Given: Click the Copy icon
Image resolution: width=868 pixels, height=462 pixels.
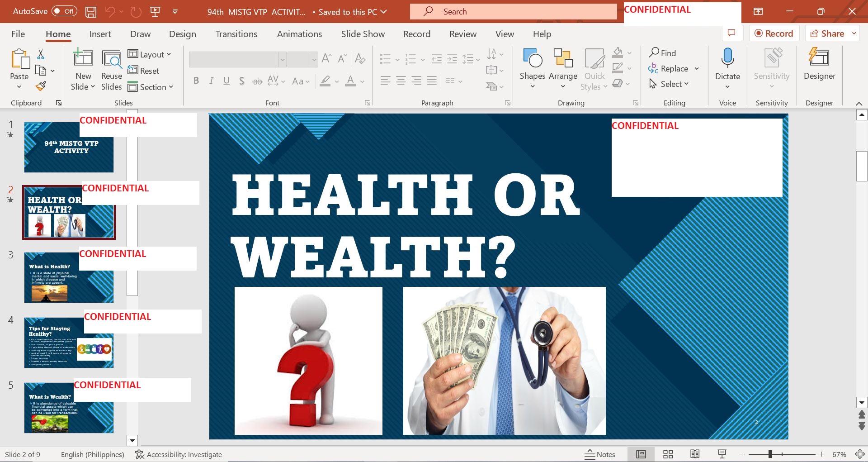Looking at the screenshot, I should (x=41, y=71).
